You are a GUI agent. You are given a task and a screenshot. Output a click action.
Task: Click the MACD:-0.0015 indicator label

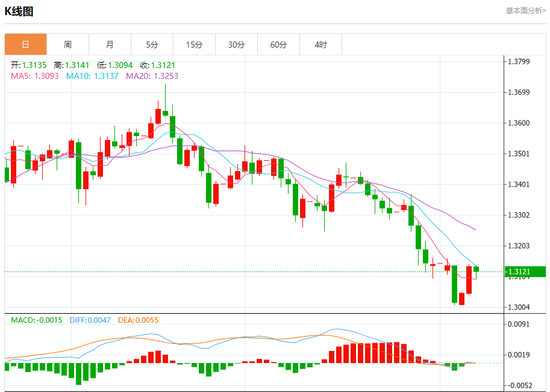tap(37, 320)
